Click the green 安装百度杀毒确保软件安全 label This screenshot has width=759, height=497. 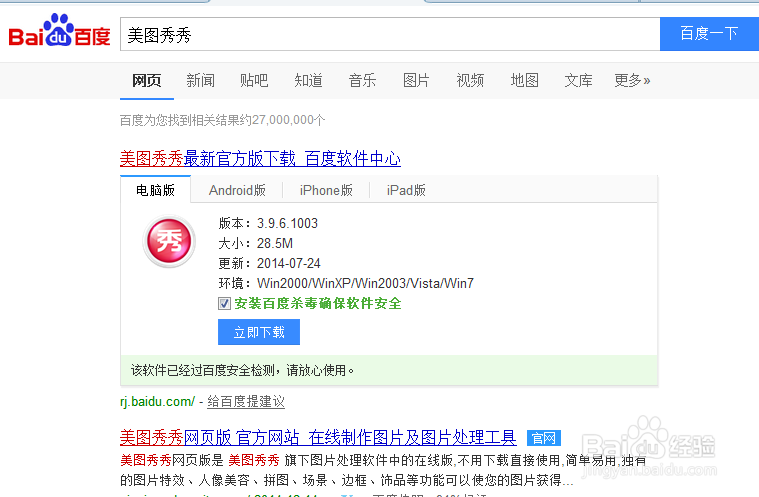pyautogui.click(x=318, y=303)
